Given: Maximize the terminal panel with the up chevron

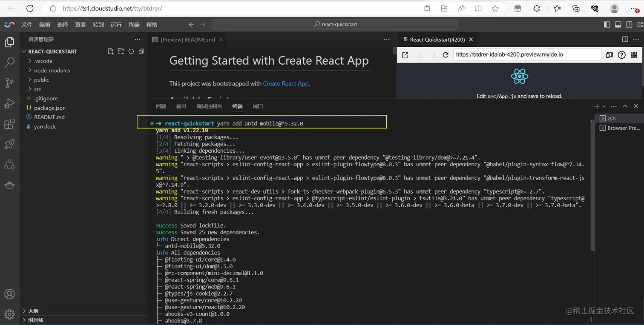Looking at the screenshot, I should click(625, 106).
